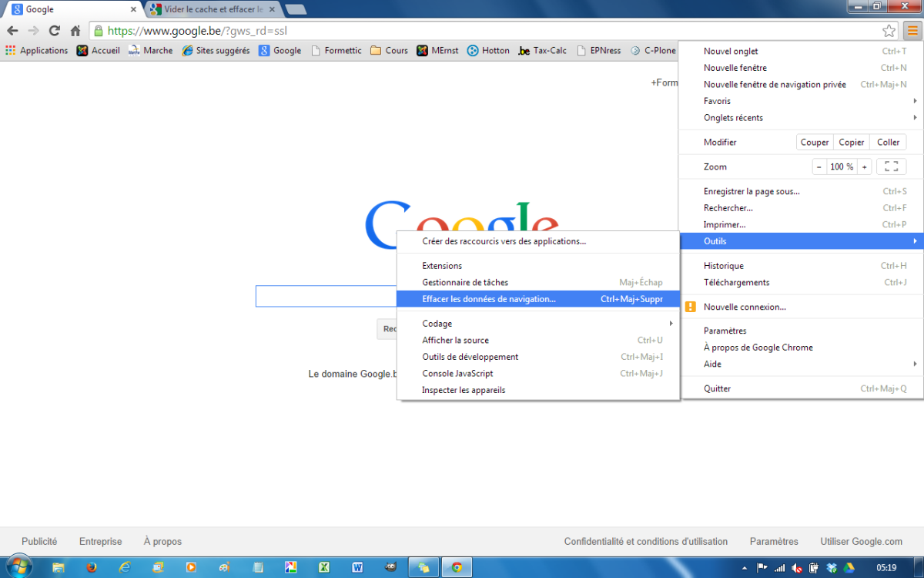Open Historique from the menu
This screenshot has height=578, width=924.
point(801,266)
